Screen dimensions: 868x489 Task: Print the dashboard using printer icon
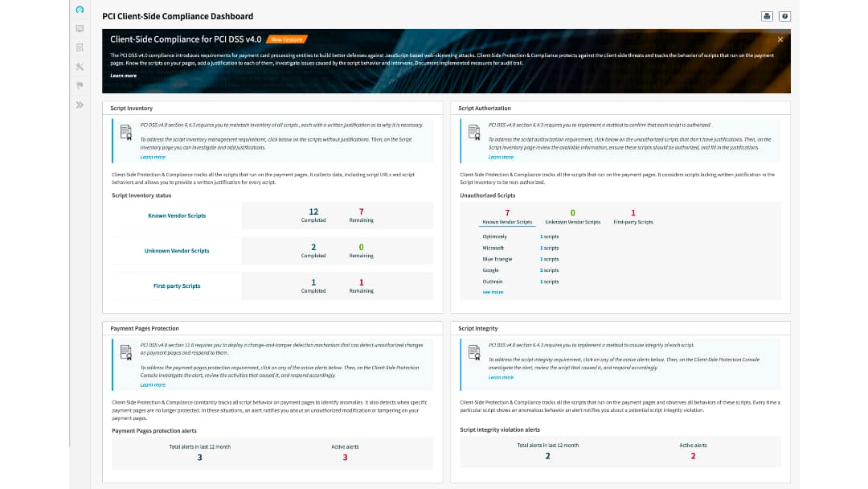(767, 16)
